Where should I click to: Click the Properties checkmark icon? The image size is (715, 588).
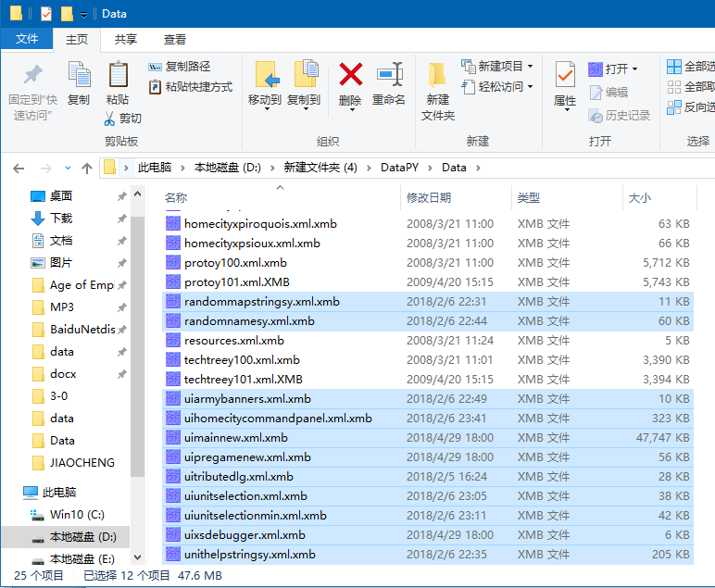tap(565, 75)
